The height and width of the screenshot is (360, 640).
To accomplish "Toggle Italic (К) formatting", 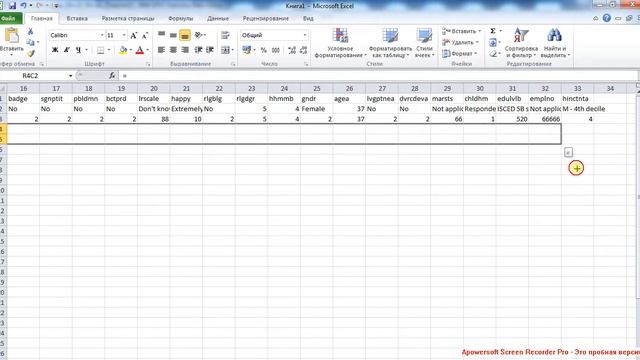I will coord(66,50).
